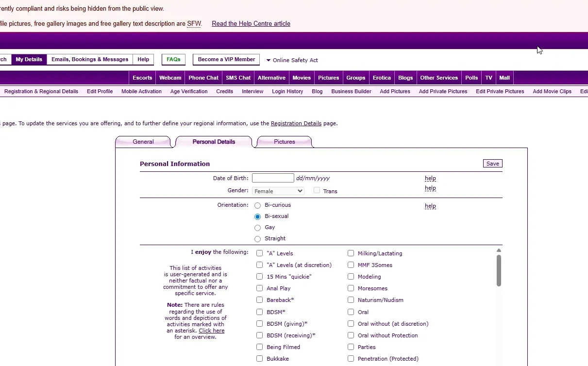Open Age Verification submenu item

click(189, 91)
